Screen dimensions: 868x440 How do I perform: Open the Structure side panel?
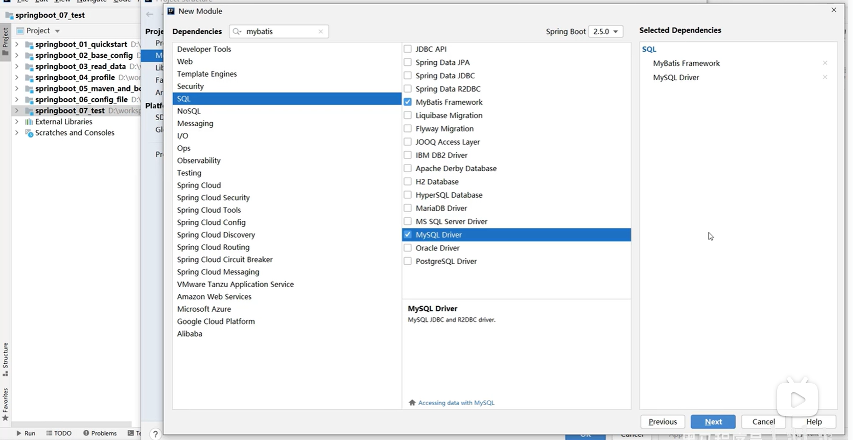click(x=6, y=359)
